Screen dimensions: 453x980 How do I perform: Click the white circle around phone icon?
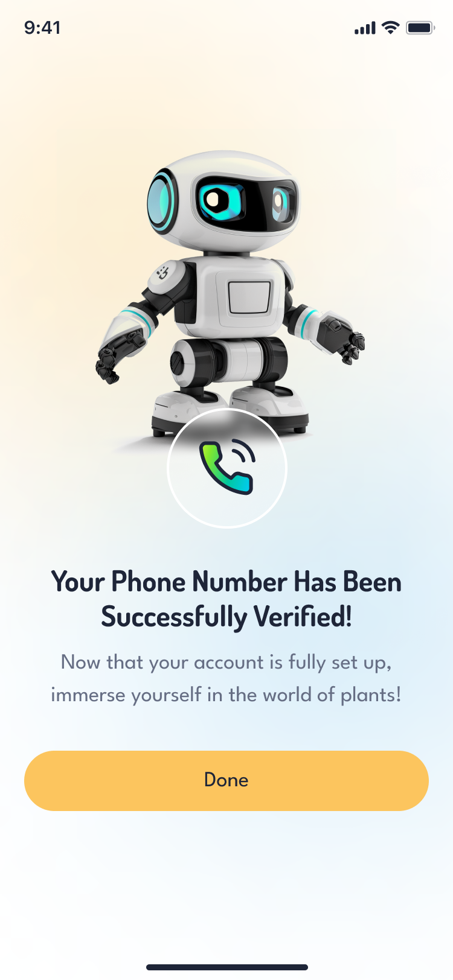(227, 468)
